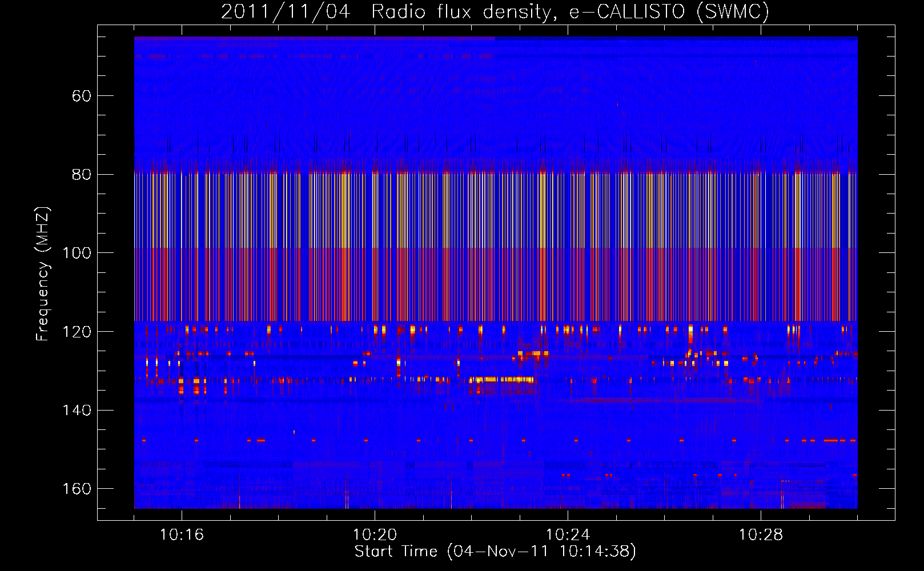This screenshot has height=571, width=924.
Task: Click the 160 frequency tick label
Action: tap(77, 489)
